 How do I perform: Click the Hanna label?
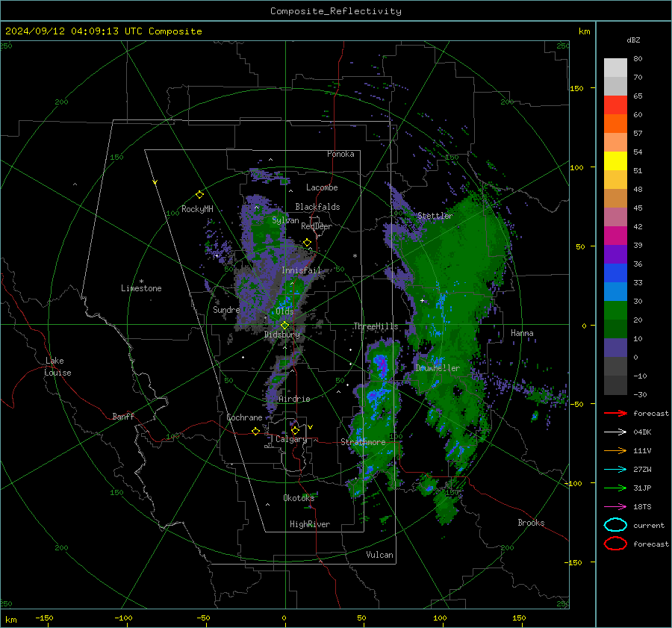point(522,333)
